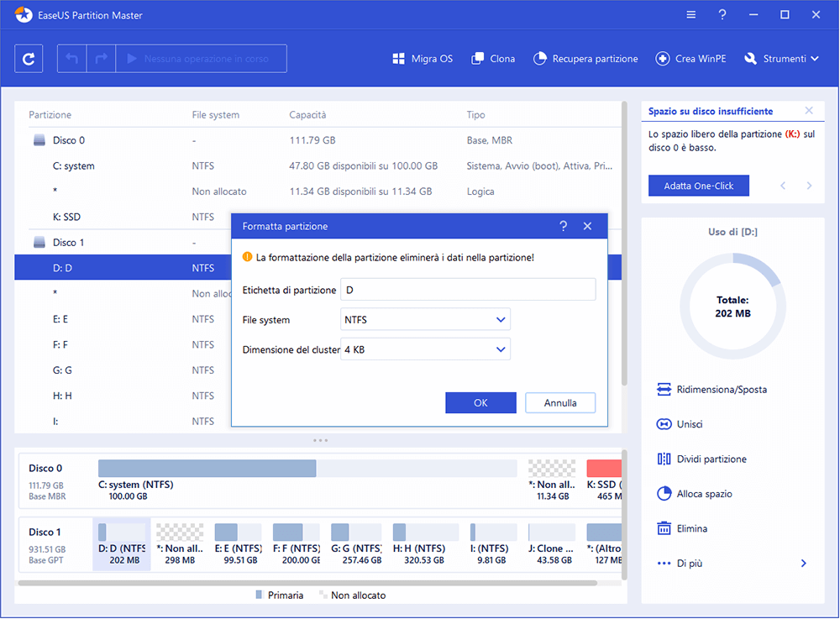Screen dimensions: 840x619
Task: Open the hamburger menu in title bar
Action: tap(691, 14)
